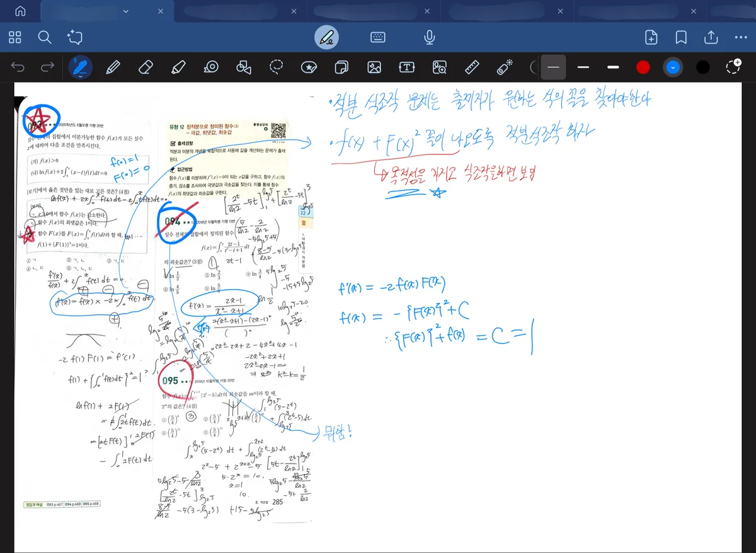Choose the thickest stroke width
This screenshot has width=756, height=553.
(x=613, y=67)
